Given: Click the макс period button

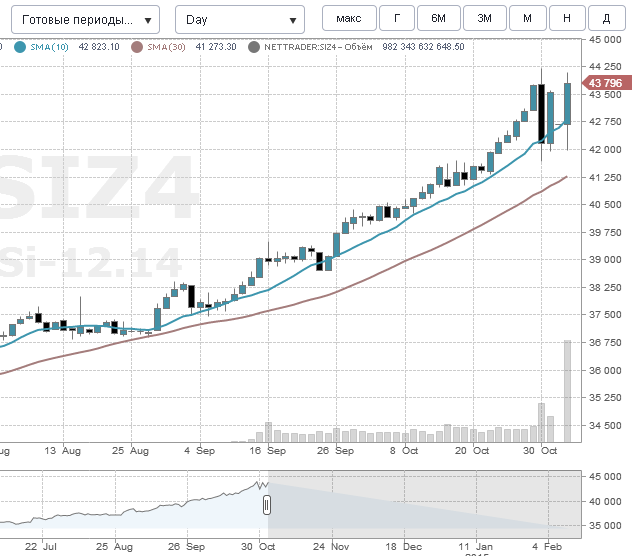Looking at the screenshot, I should click(349, 19).
